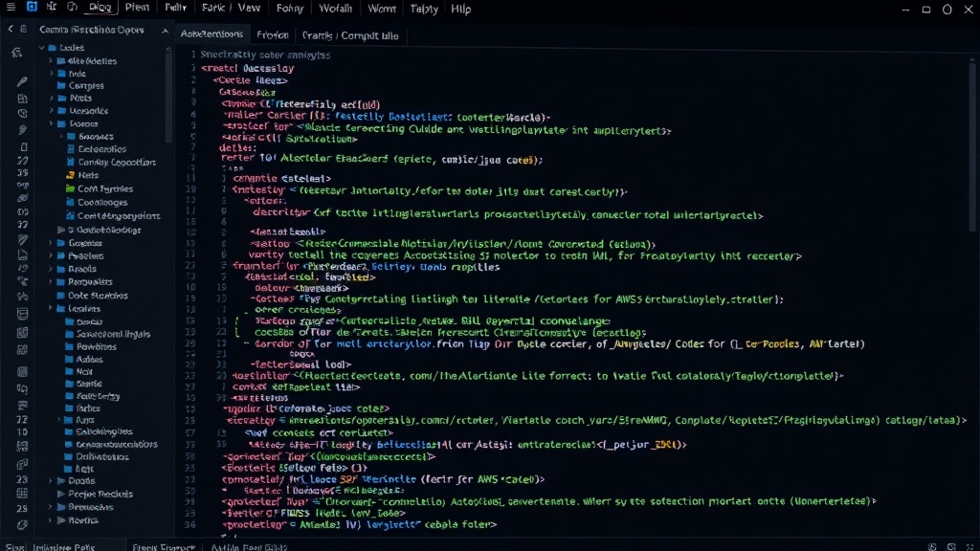Click 'Imlaniire Polis' in the status bar
Image resolution: width=980 pixels, height=551 pixels.
pyautogui.click(x=64, y=546)
